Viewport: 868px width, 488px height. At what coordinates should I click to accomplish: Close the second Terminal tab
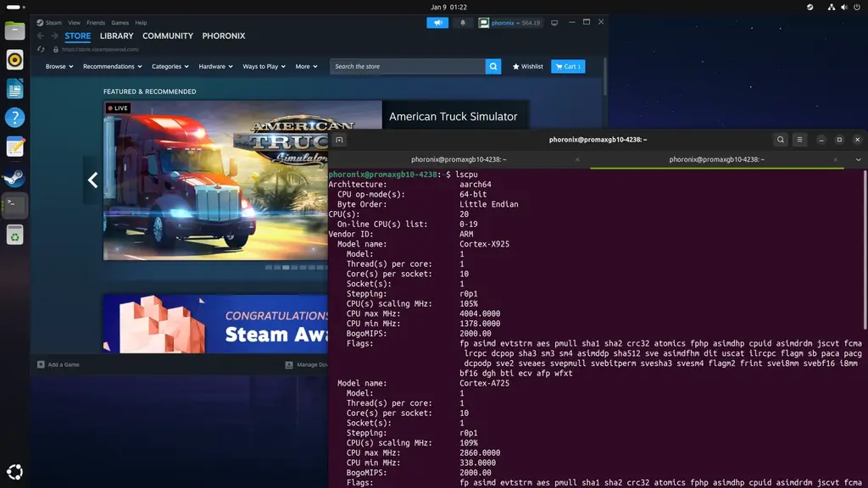point(835,159)
